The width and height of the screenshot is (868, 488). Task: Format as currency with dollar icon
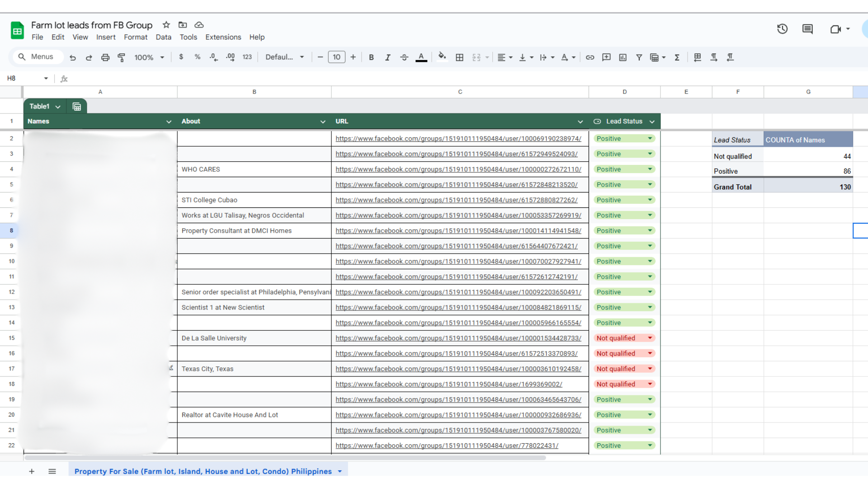click(x=181, y=57)
